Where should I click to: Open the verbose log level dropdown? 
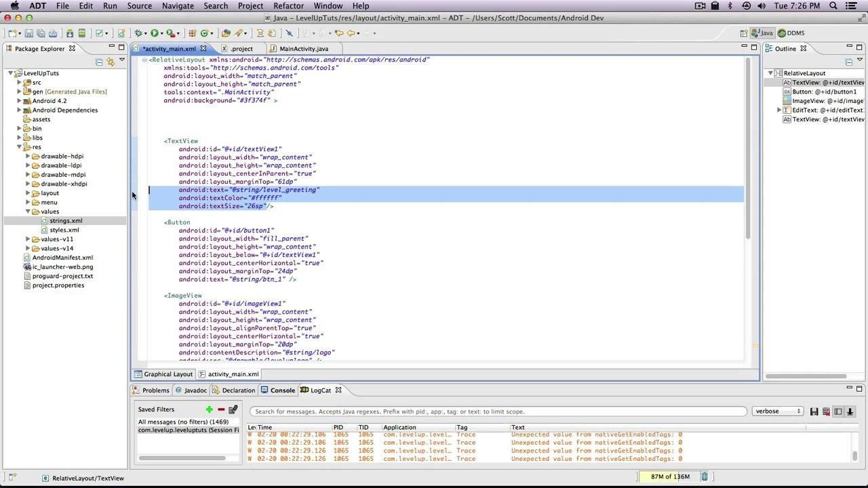(777, 411)
